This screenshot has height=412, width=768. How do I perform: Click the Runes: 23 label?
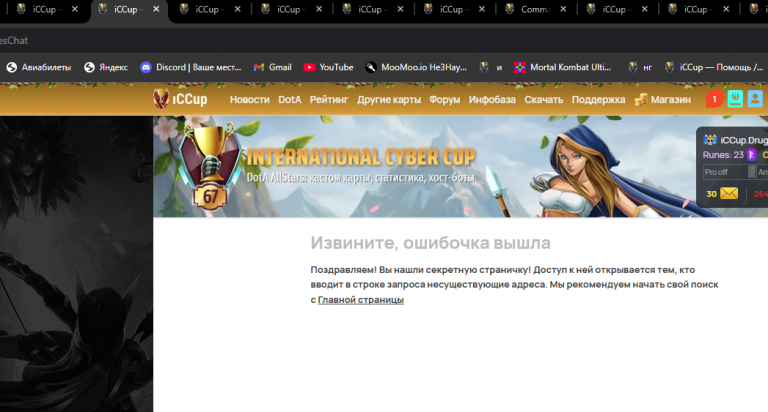pos(723,155)
